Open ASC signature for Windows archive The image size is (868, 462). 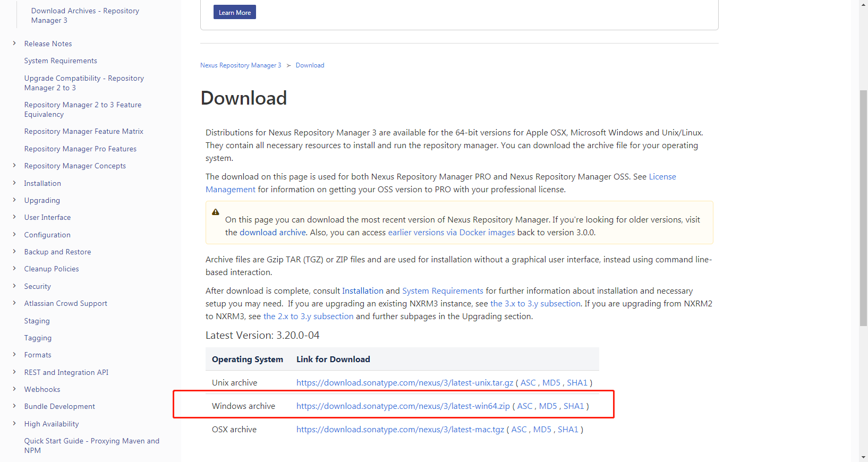tap(525, 406)
